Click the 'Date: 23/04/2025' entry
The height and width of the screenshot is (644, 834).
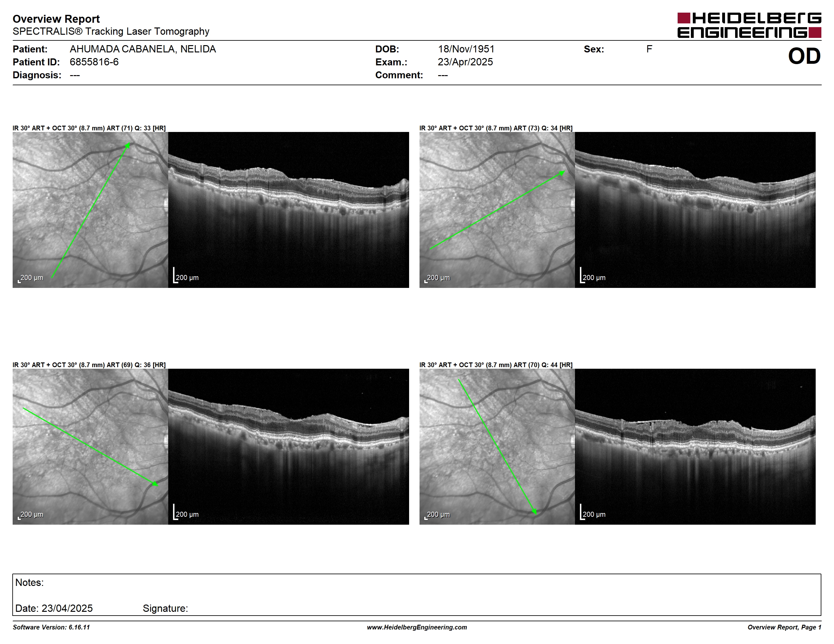click(x=54, y=608)
